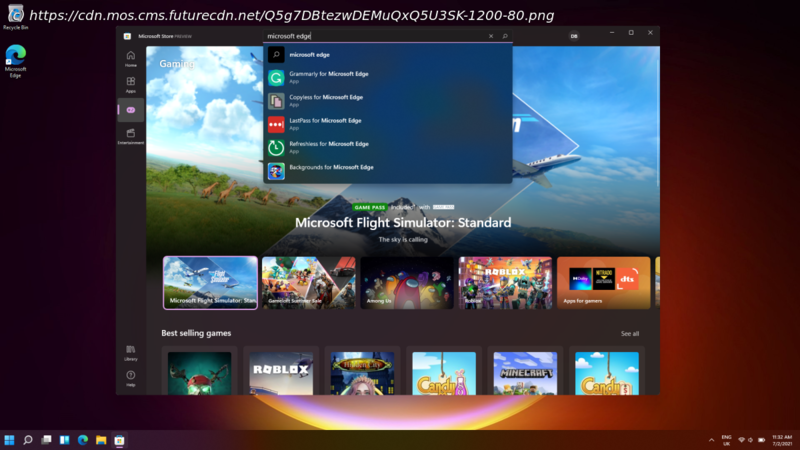Viewport: 800px width, 450px height.
Task: Open Roblox tile in best selling games
Action: point(281,372)
